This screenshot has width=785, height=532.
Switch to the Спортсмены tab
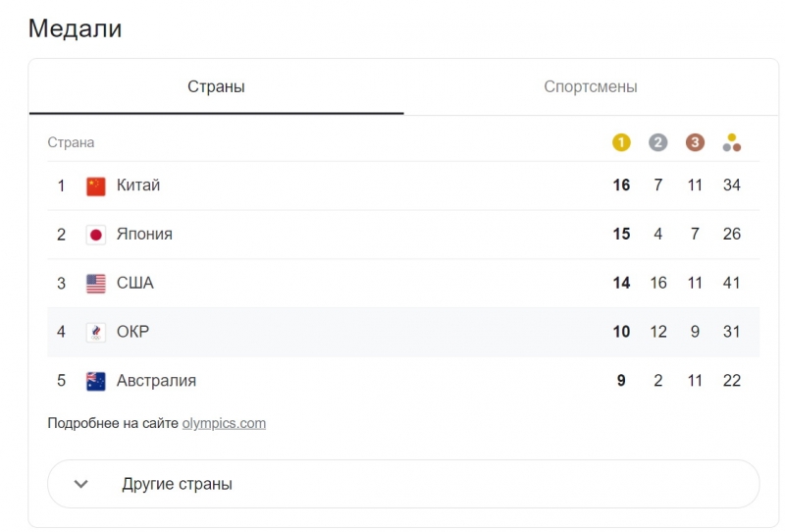coord(590,87)
